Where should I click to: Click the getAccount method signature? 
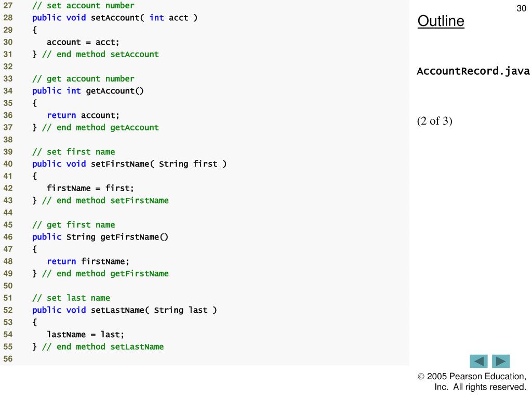[x=88, y=91]
